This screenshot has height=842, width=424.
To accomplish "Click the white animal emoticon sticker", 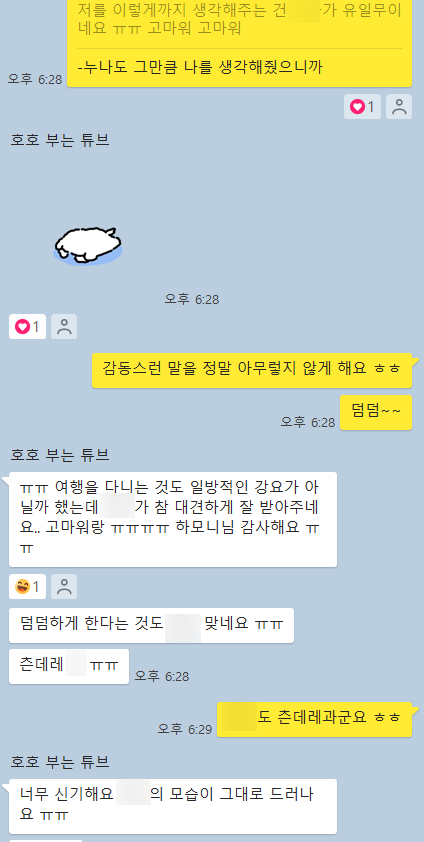I will [88, 245].
